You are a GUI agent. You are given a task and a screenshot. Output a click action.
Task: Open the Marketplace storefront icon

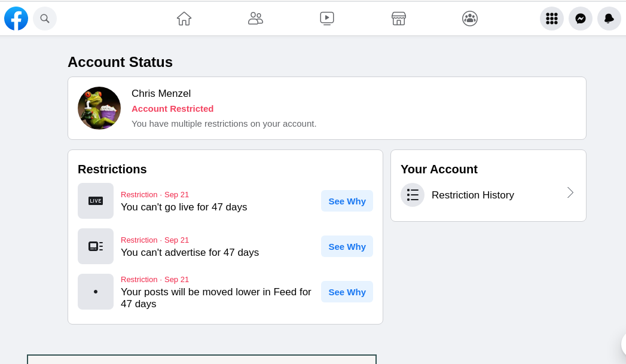[x=398, y=19]
